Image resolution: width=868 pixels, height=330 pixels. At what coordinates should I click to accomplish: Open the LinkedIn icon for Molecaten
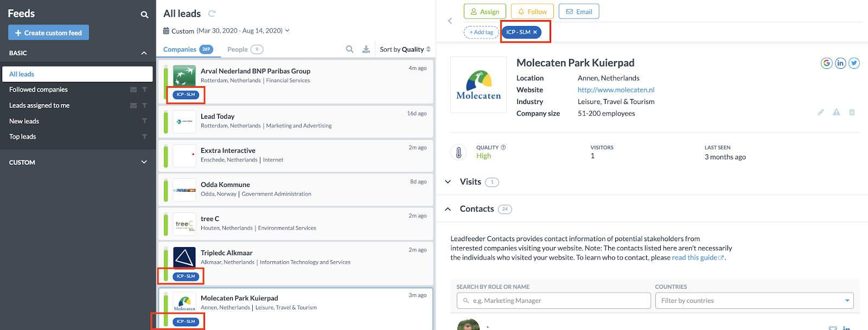click(x=840, y=63)
